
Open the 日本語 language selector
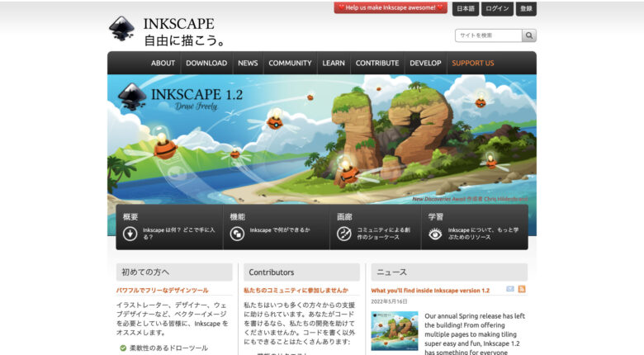[x=466, y=8]
